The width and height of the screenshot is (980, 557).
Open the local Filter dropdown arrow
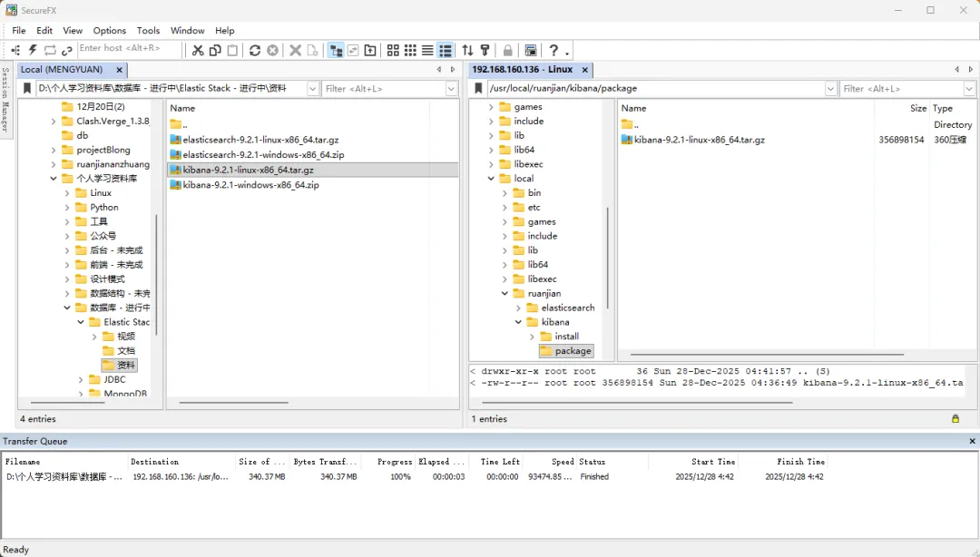pyautogui.click(x=451, y=89)
